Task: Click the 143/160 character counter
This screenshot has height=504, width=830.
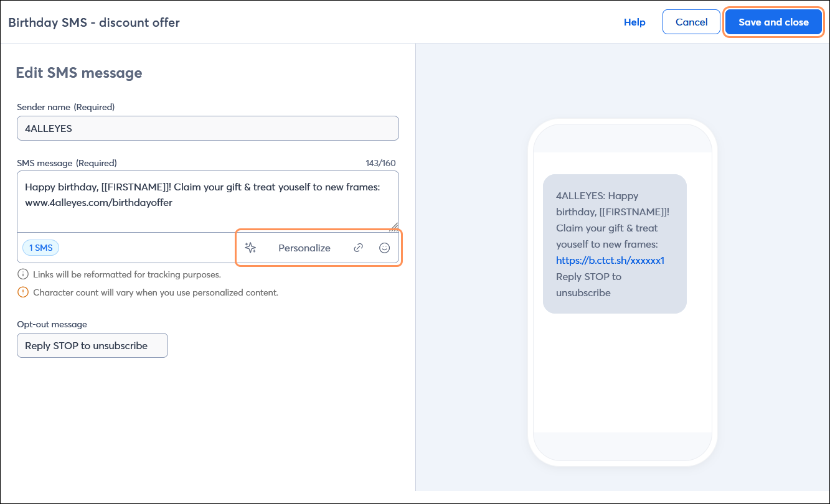Action: click(x=380, y=163)
